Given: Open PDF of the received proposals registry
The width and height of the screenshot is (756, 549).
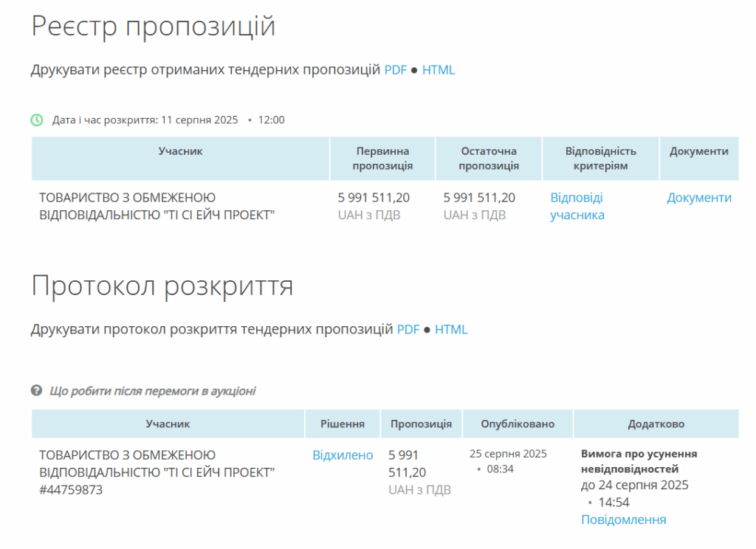Looking at the screenshot, I should [395, 70].
